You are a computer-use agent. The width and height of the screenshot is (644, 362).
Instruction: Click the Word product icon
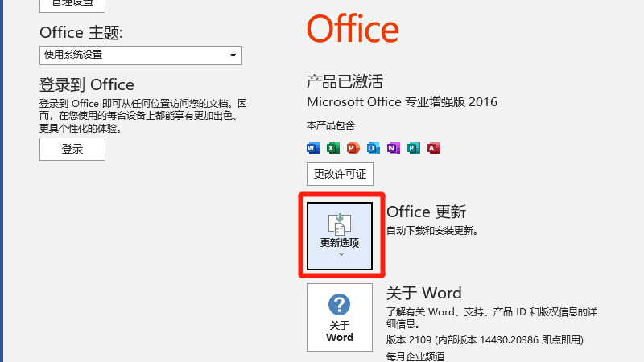[x=313, y=148]
